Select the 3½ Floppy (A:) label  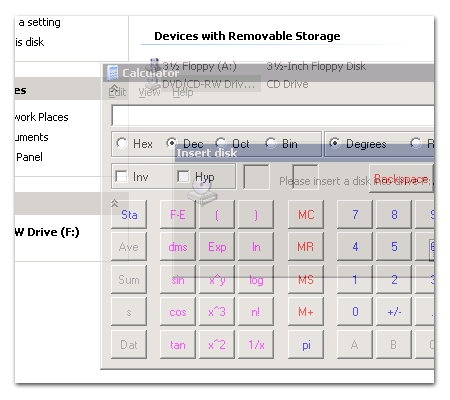[x=199, y=66]
